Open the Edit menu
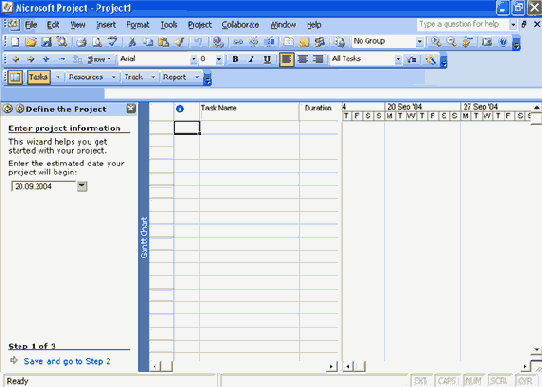The height and width of the screenshot is (387, 542). point(53,25)
